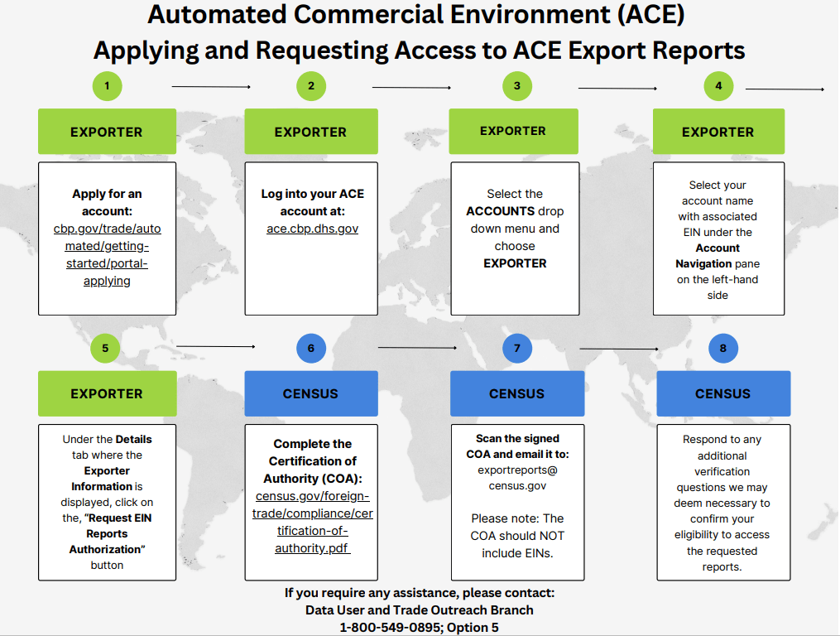This screenshot has height=636, width=840.
Task: Select the step 4 circle icon
Action: (718, 85)
